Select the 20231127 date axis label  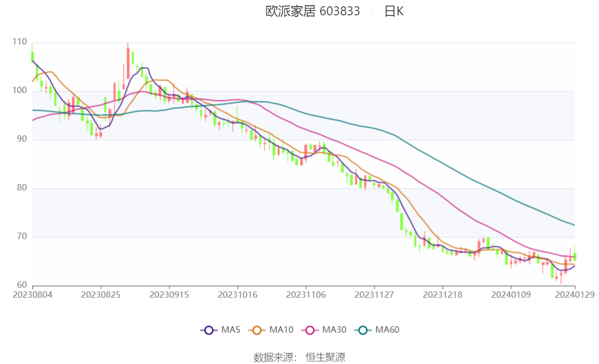point(375,295)
